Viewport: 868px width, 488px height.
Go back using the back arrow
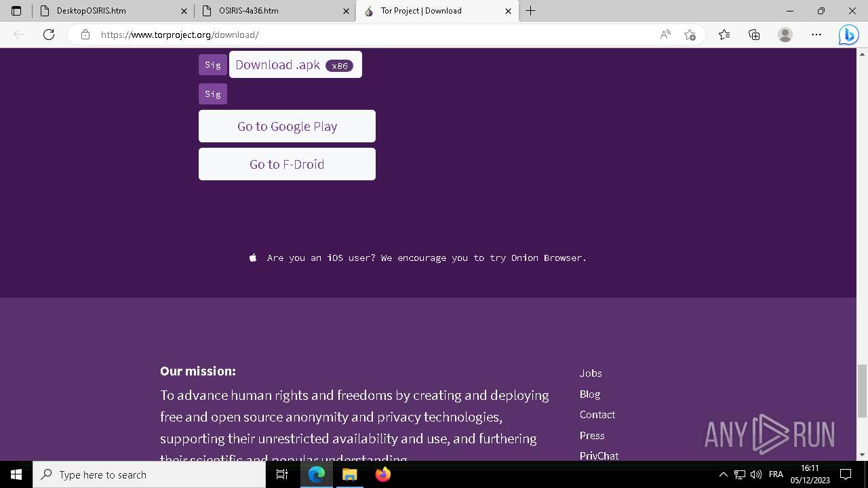pyautogui.click(x=19, y=35)
